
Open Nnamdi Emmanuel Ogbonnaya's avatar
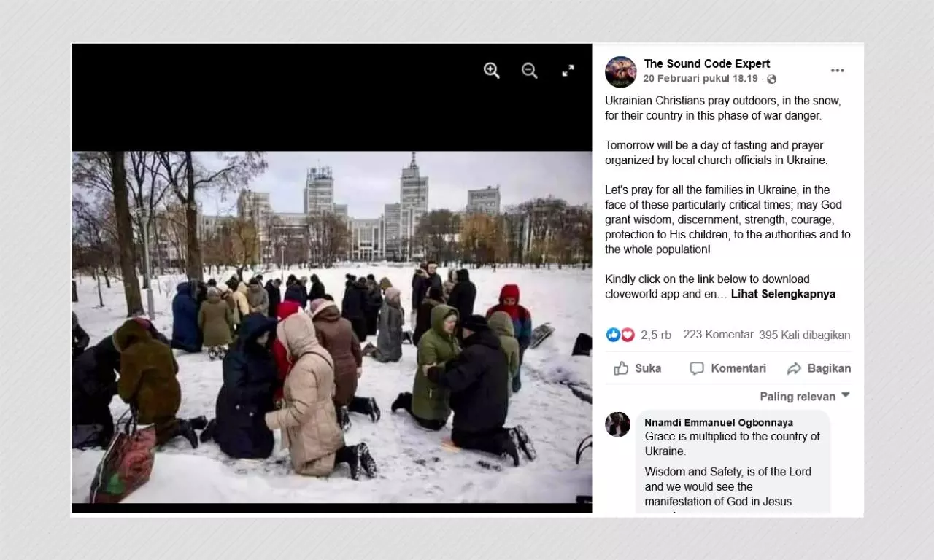point(618,424)
